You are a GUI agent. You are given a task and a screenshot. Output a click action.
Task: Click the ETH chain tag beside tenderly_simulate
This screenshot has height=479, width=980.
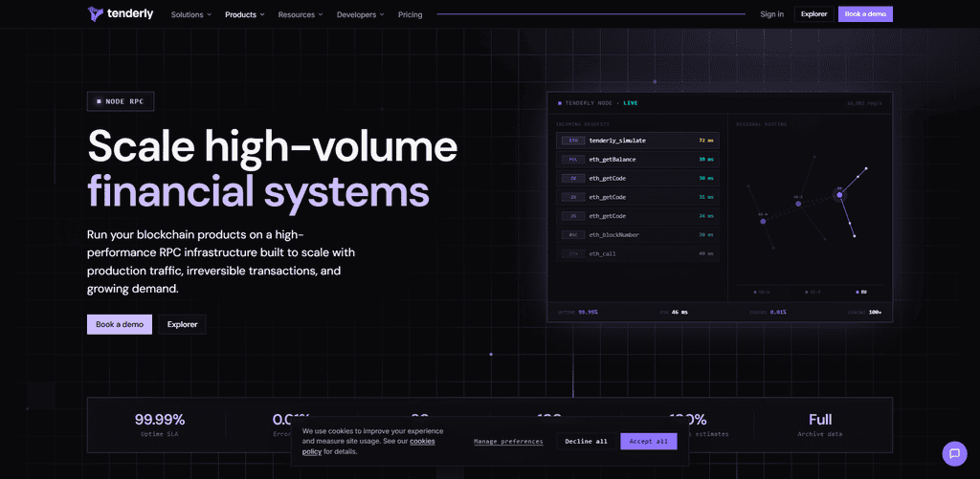(572, 142)
